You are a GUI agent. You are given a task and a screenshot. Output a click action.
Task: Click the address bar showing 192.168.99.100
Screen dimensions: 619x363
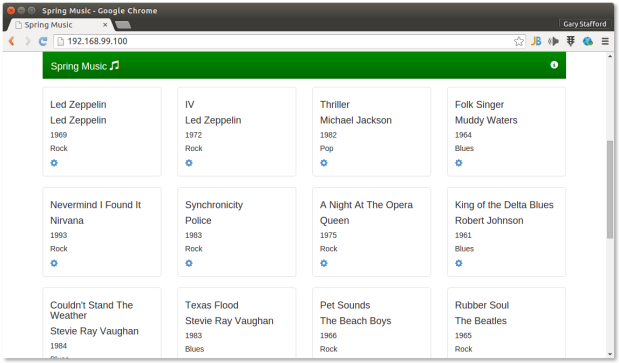pyautogui.click(x=290, y=41)
